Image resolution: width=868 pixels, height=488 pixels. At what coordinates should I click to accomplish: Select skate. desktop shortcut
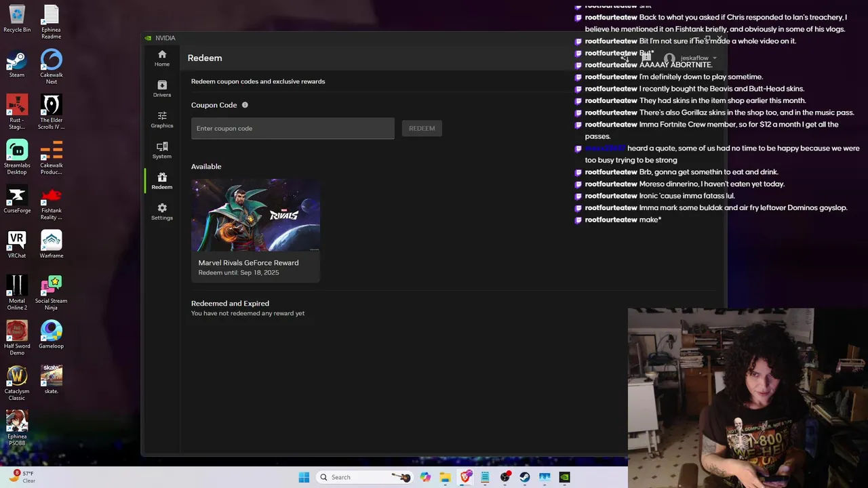coord(51,380)
